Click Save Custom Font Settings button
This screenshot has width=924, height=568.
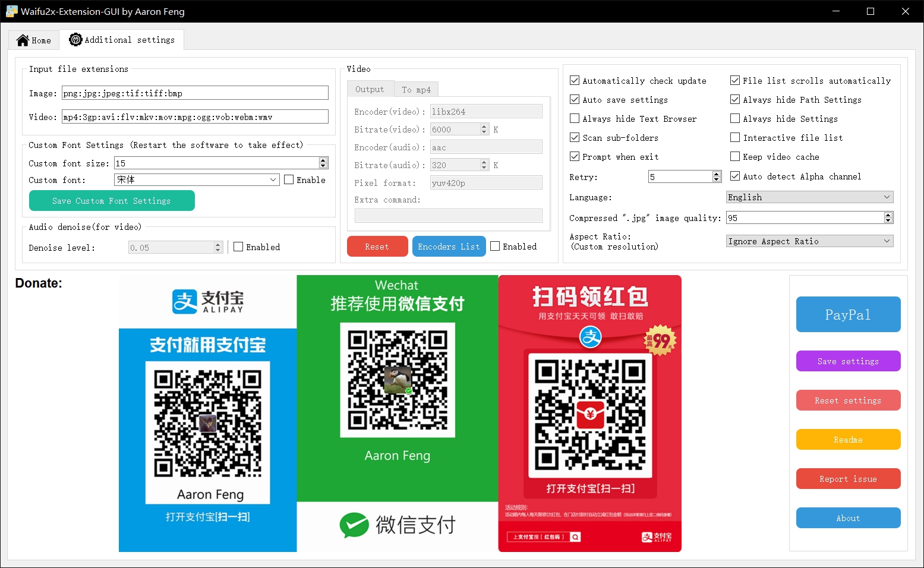point(112,201)
